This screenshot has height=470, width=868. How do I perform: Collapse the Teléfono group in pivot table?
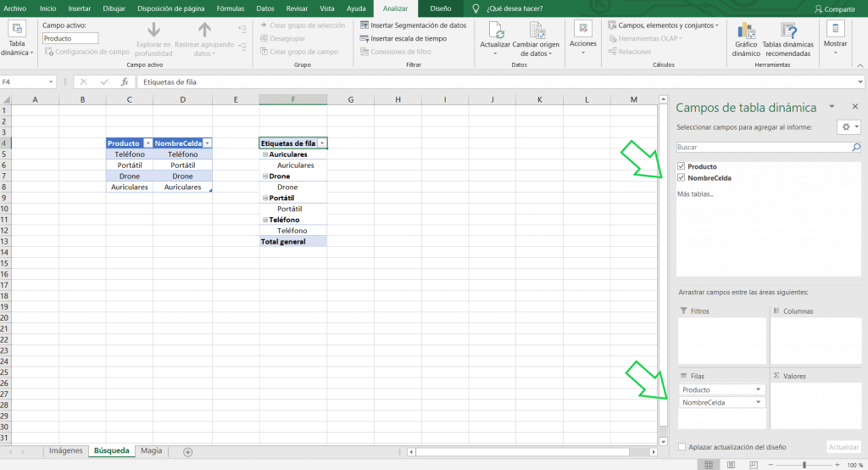[x=265, y=220]
